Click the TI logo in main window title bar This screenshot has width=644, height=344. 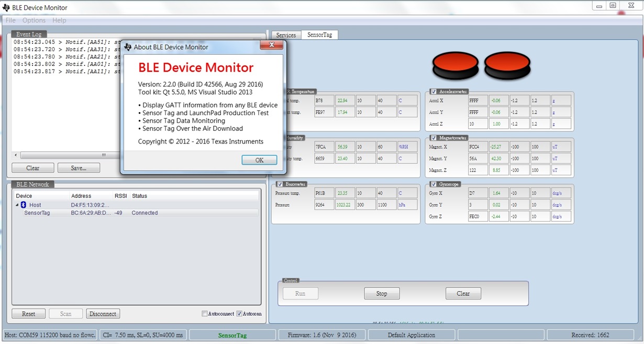[x=6, y=8]
